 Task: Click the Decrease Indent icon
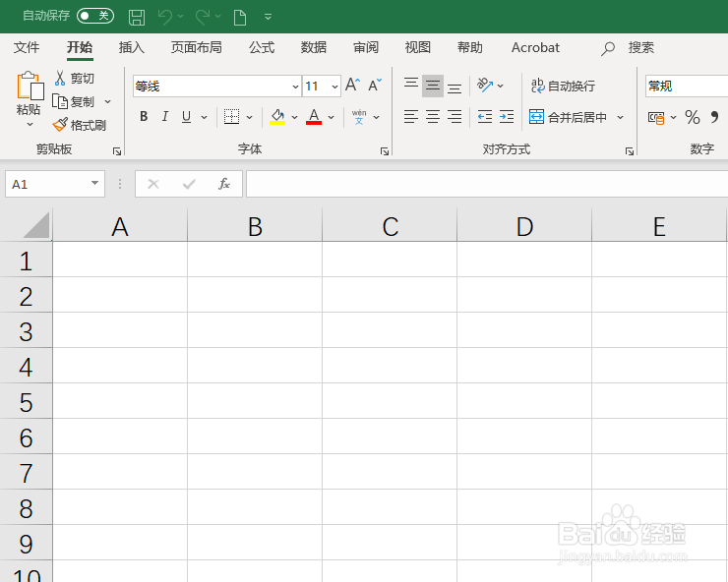click(x=485, y=116)
